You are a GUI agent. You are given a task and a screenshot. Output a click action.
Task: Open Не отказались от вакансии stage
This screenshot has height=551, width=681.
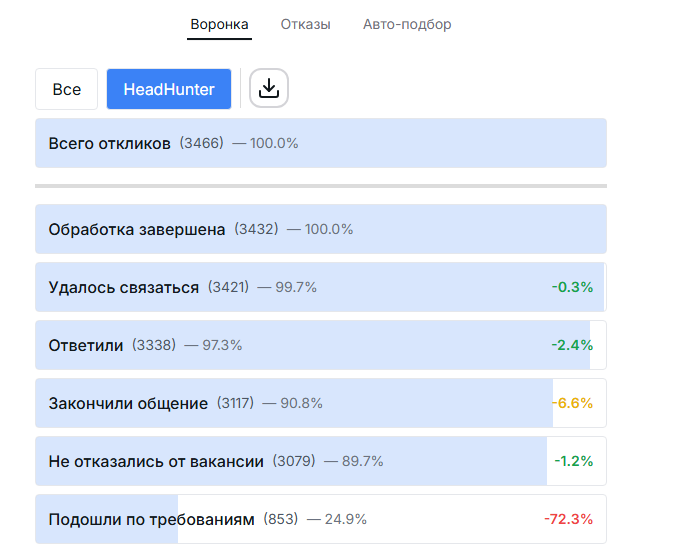click(x=156, y=461)
